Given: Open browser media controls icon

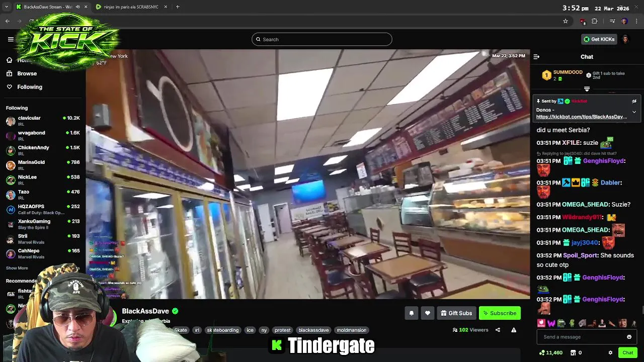Looking at the screenshot, I should (x=612, y=21).
